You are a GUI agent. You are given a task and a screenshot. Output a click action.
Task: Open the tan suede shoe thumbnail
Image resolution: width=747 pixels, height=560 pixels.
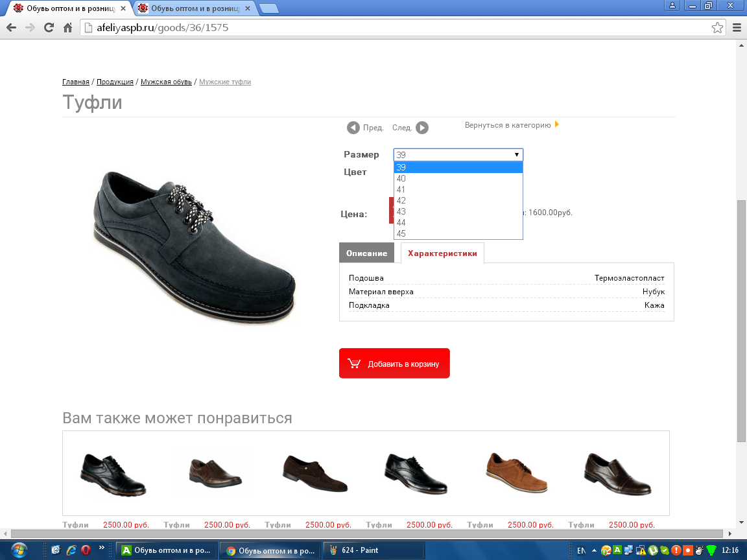(x=517, y=472)
